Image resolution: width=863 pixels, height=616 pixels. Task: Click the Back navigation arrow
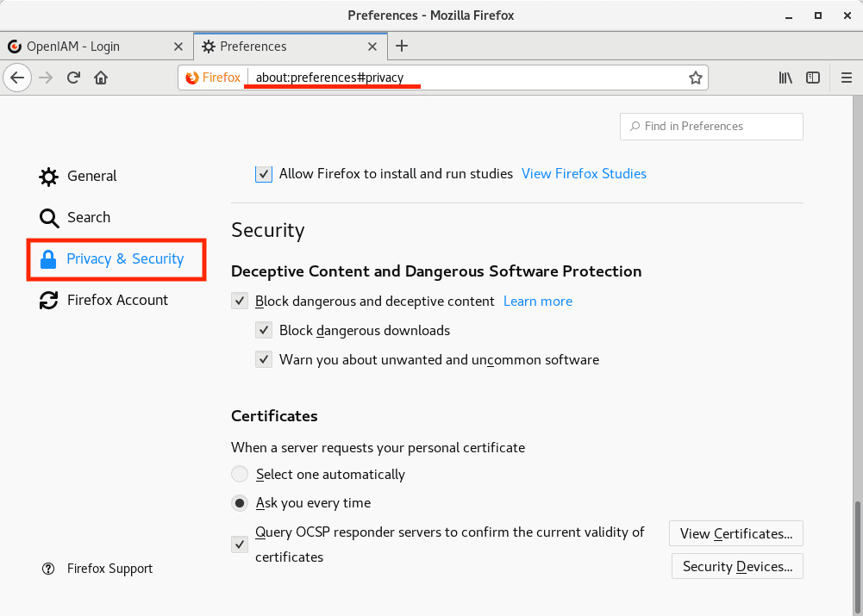17,78
